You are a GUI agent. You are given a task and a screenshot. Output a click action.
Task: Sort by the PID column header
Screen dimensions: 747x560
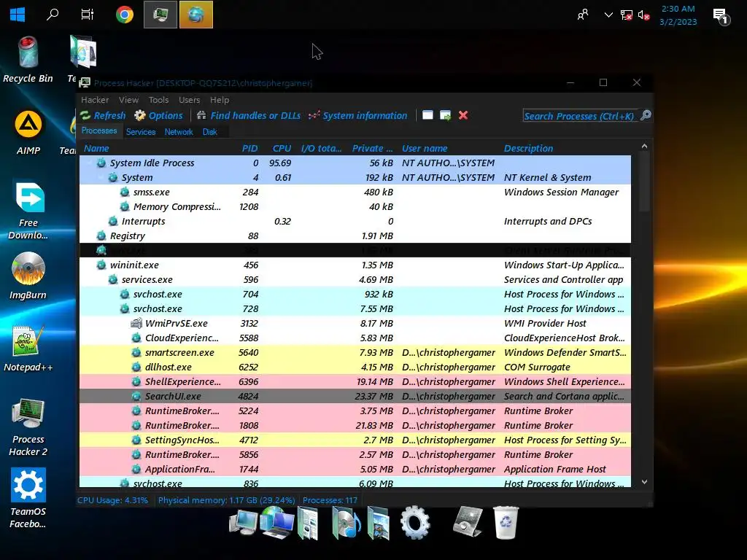click(x=249, y=148)
